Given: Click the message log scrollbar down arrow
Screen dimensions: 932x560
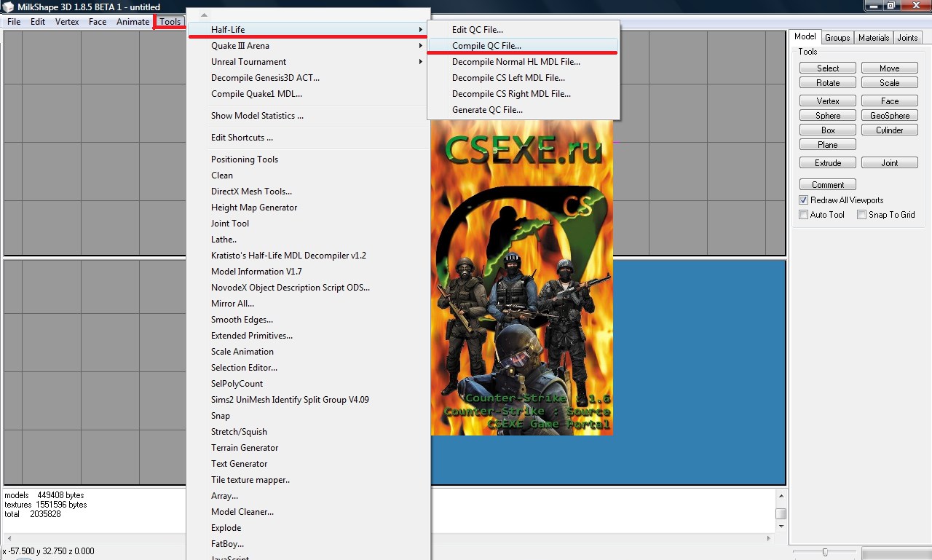Looking at the screenshot, I should tap(781, 527).
